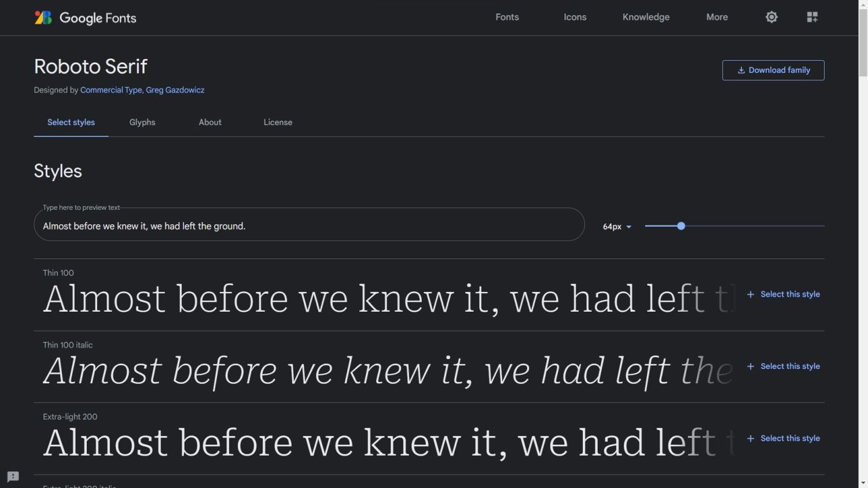Click the feedback icon at bottom-left
Screen dimensions: 868x488
click(13, 476)
